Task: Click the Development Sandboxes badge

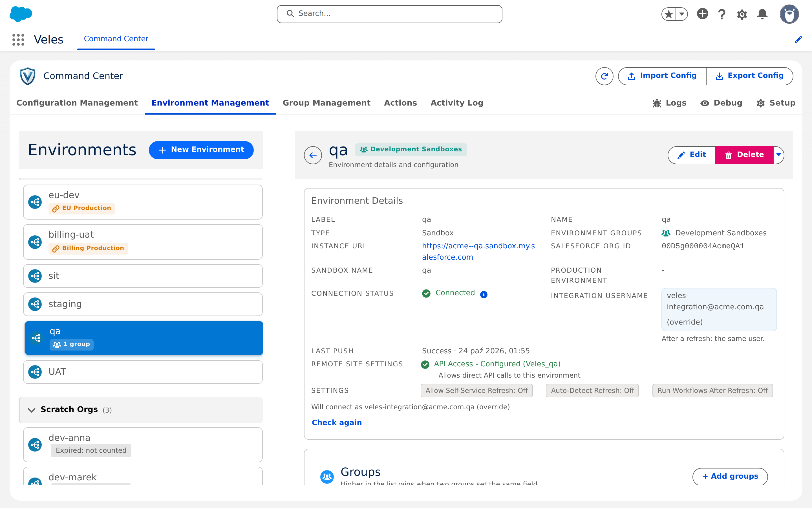Action: click(411, 150)
